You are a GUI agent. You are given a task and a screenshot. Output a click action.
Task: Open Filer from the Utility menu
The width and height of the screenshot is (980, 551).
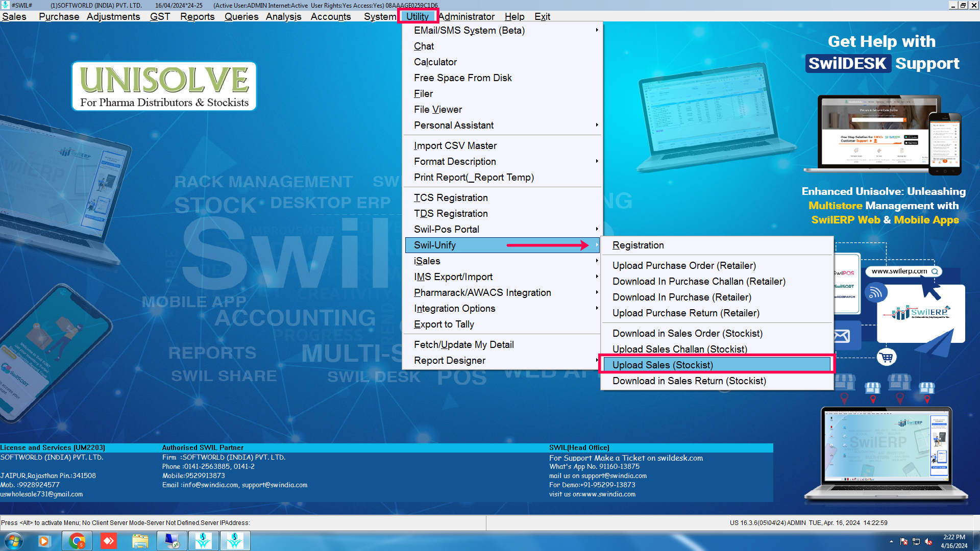[x=502, y=93]
